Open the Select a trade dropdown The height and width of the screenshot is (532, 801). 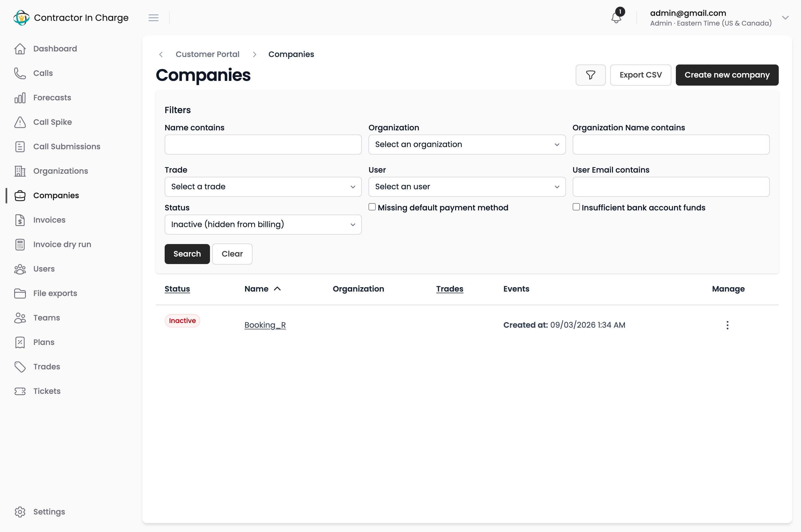[x=263, y=187]
